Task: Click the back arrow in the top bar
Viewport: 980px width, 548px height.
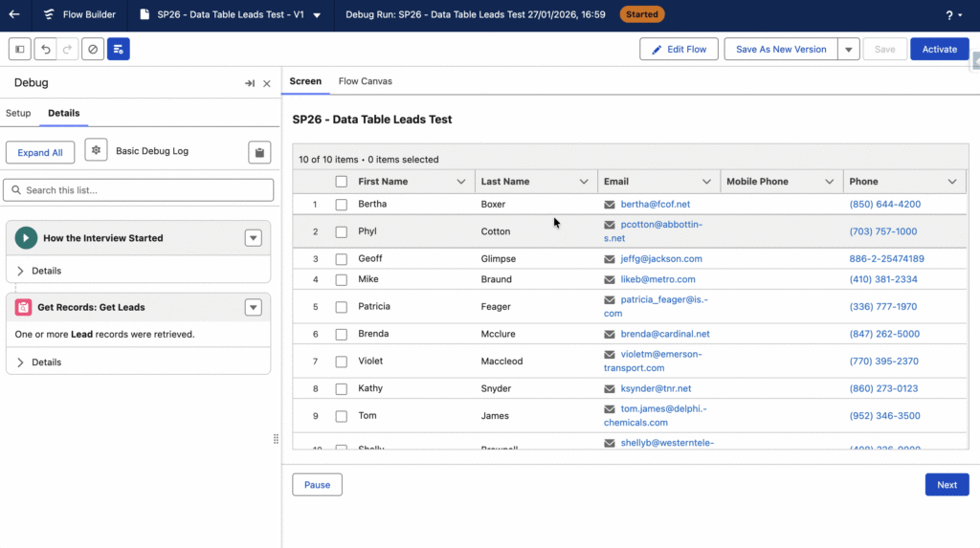Action: point(14,15)
